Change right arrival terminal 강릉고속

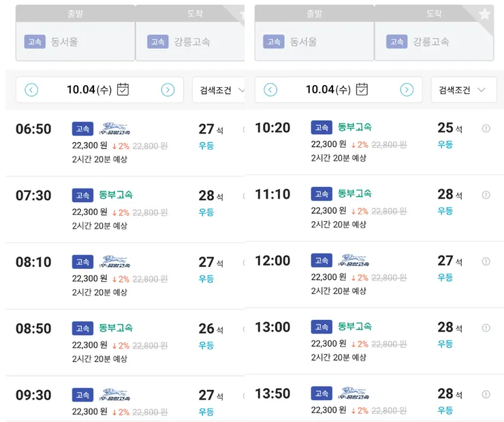433,42
